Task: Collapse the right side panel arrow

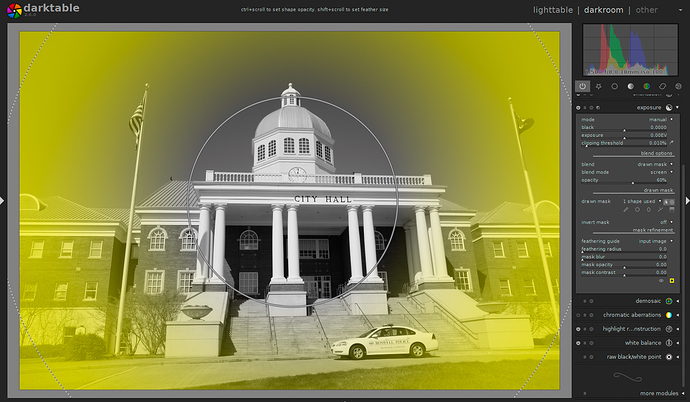Action: point(687,201)
